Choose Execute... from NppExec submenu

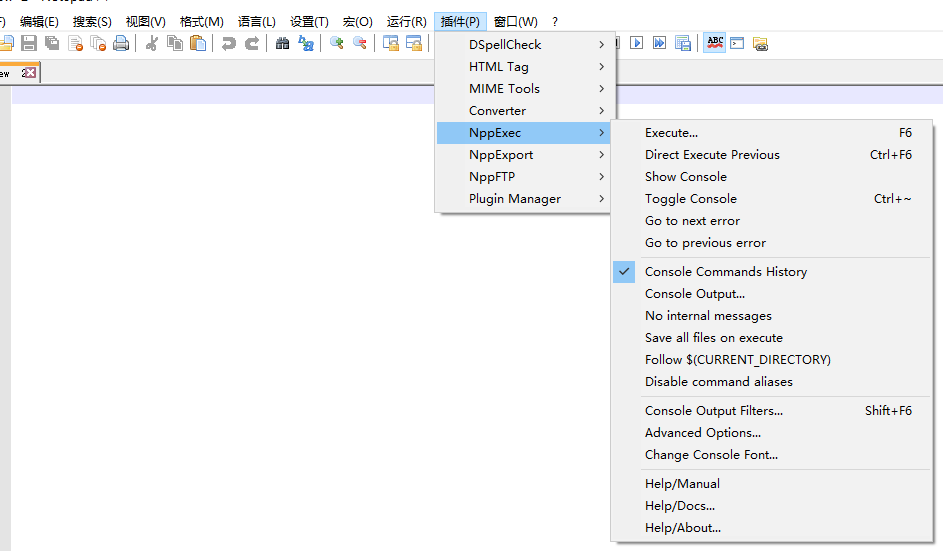pyautogui.click(x=772, y=133)
